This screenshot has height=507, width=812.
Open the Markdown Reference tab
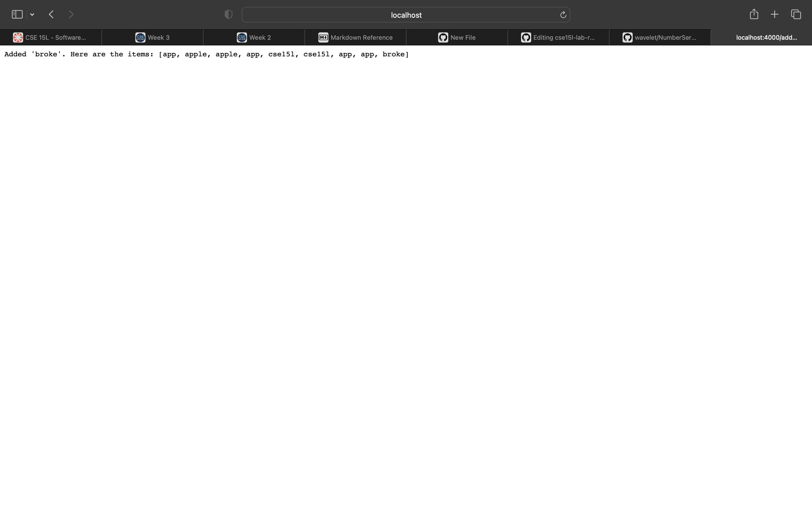coord(356,37)
